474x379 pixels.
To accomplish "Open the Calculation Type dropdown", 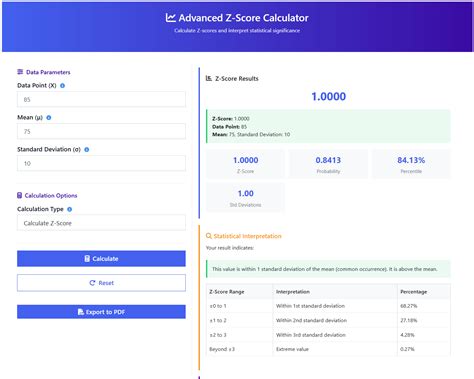I will tap(101, 223).
